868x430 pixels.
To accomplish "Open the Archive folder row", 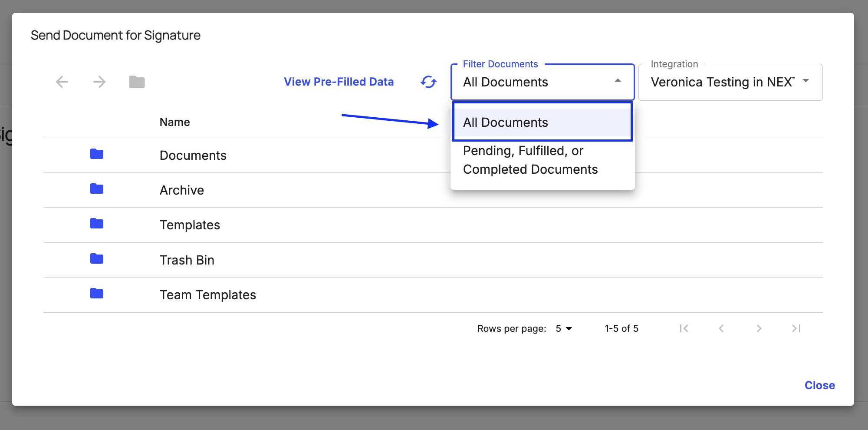I will (x=433, y=190).
